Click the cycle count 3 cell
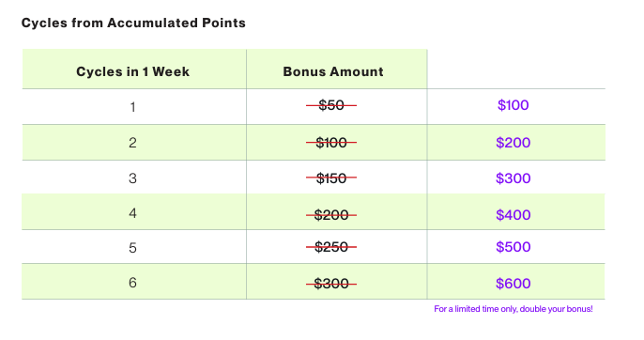This screenshot has height=340, width=644. click(x=132, y=178)
